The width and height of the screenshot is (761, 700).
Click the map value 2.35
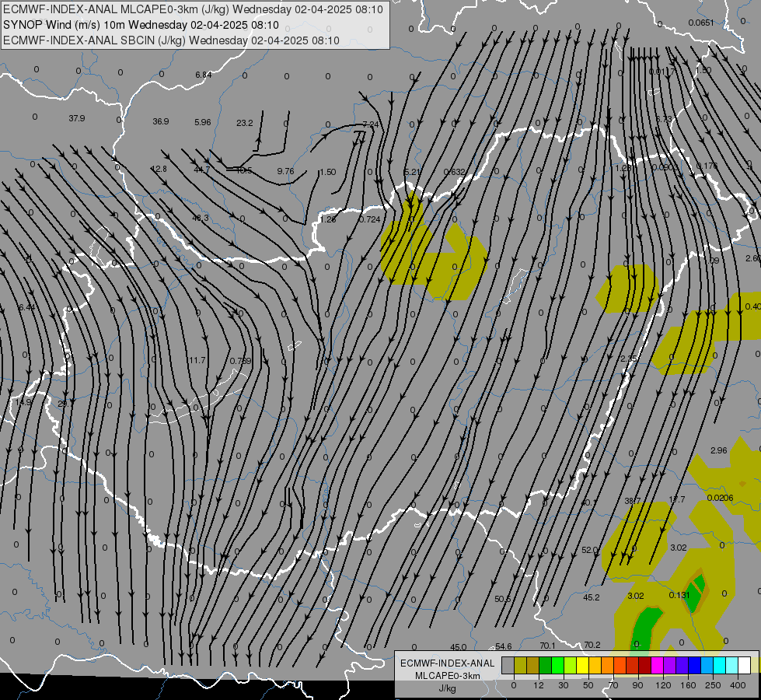pos(629,359)
